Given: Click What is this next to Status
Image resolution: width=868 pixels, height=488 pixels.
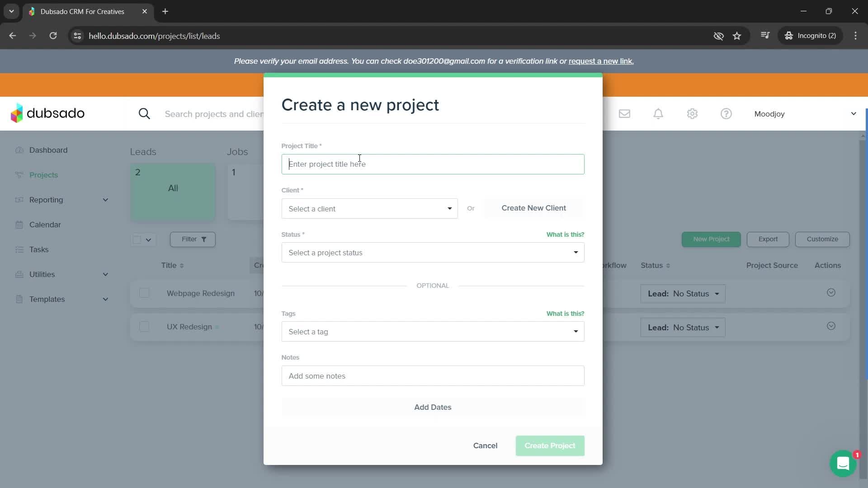Looking at the screenshot, I should coord(565,235).
